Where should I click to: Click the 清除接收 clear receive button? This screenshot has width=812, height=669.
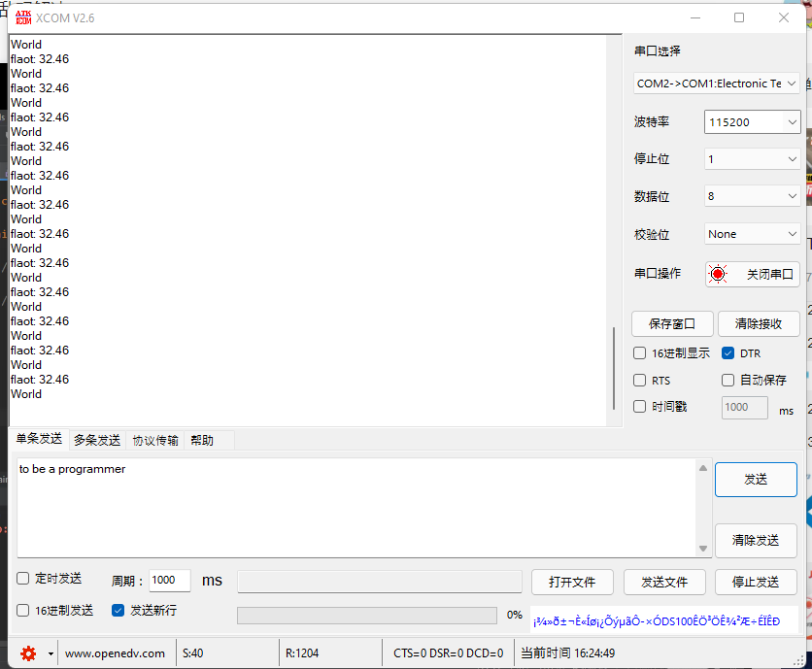click(759, 324)
